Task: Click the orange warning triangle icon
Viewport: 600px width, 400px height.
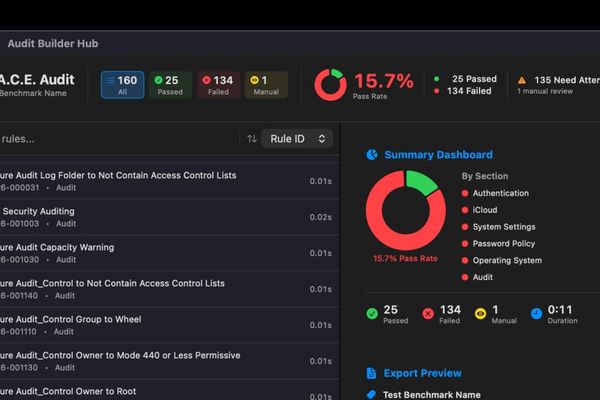Action: 522,80
